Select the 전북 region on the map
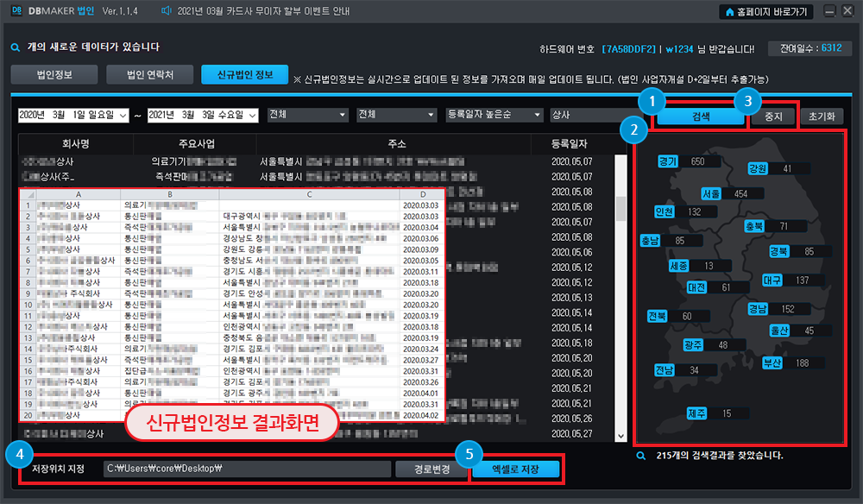 tap(657, 317)
